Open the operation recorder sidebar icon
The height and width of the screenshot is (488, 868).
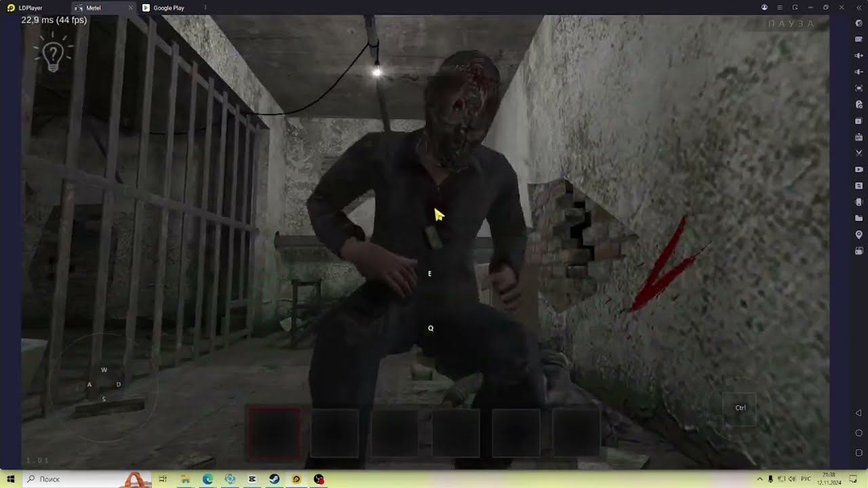click(x=859, y=104)
